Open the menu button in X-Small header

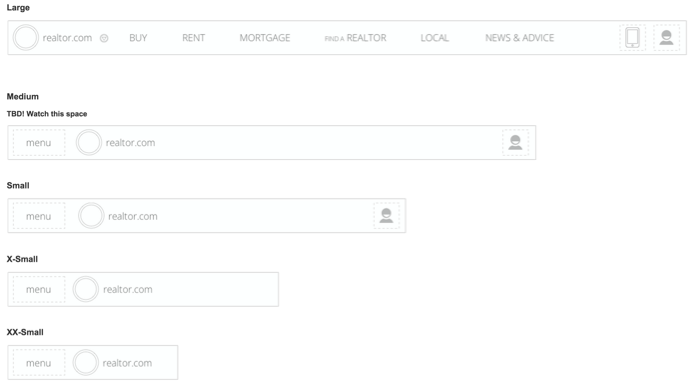tap(39, 289)
